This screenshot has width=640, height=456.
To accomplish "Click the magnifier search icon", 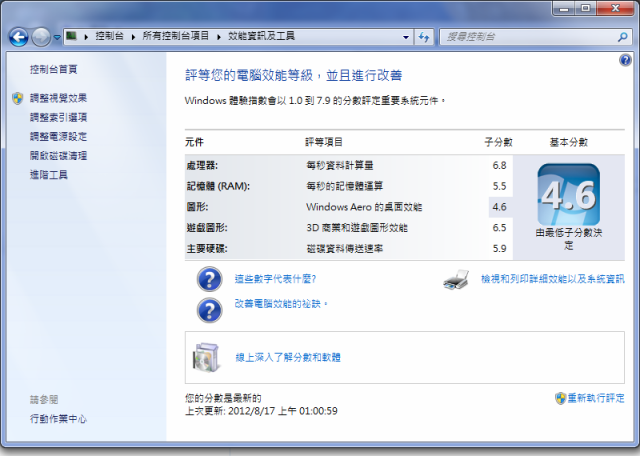I will pyautogui.click(x=622, y=37).
